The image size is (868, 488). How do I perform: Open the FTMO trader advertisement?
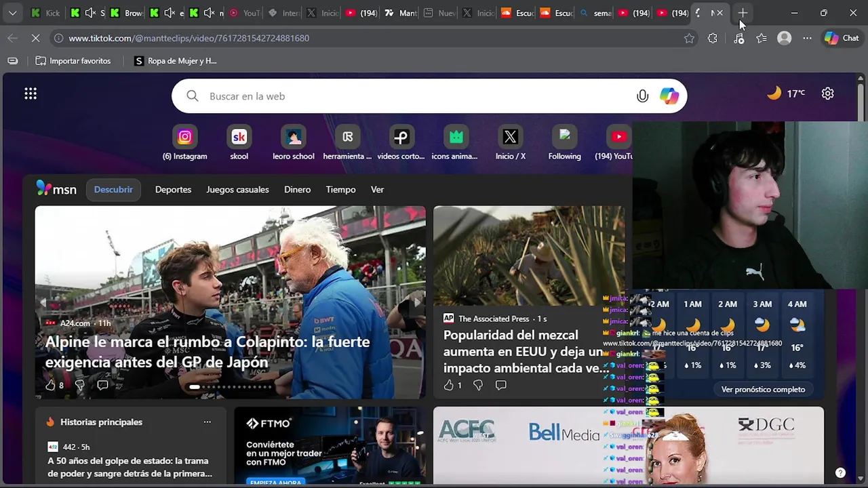click(x=330, y=446)
